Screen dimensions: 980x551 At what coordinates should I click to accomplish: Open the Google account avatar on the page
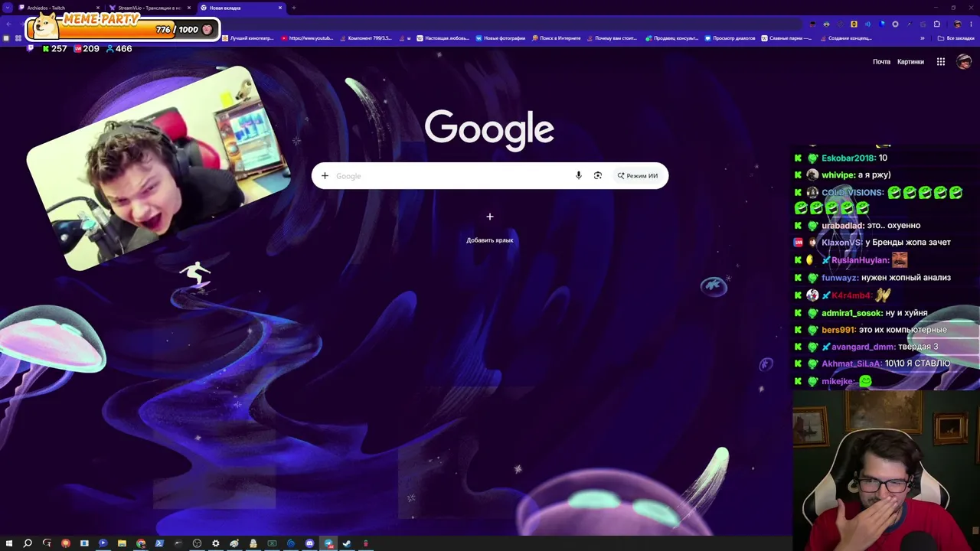tap(964, 62)
